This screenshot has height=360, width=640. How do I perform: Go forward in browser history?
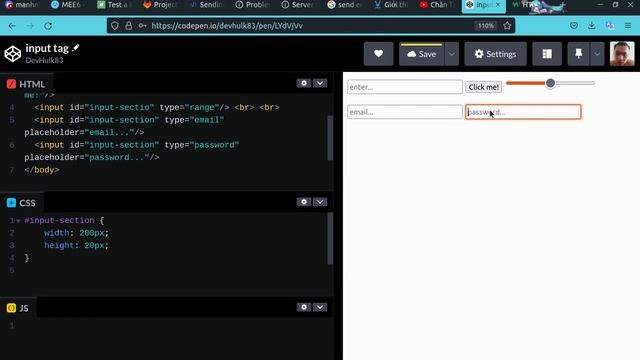point(30,26)
